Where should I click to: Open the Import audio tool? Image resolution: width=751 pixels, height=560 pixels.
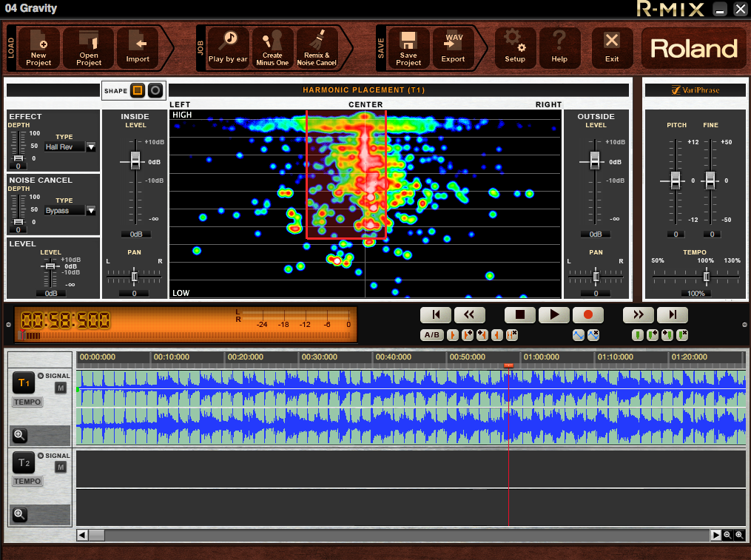click(x=138, y=48)
